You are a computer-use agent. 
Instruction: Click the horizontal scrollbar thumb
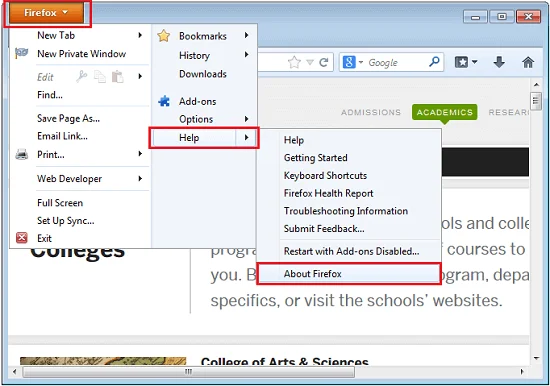click(188, 372)
